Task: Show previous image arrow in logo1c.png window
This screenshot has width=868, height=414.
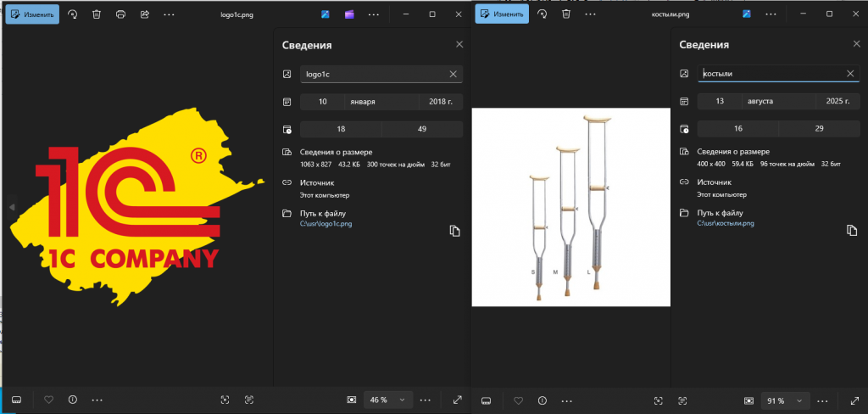Action: coord(12,207)
